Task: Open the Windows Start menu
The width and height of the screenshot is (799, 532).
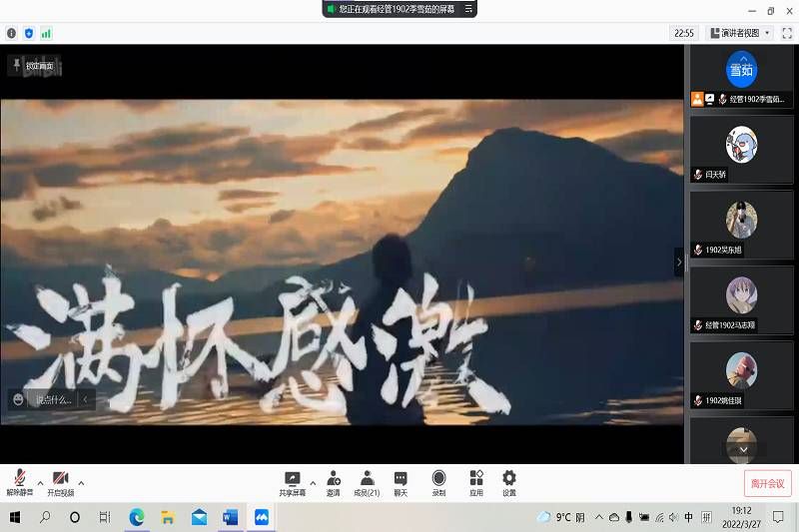Action: click(15, 518)
